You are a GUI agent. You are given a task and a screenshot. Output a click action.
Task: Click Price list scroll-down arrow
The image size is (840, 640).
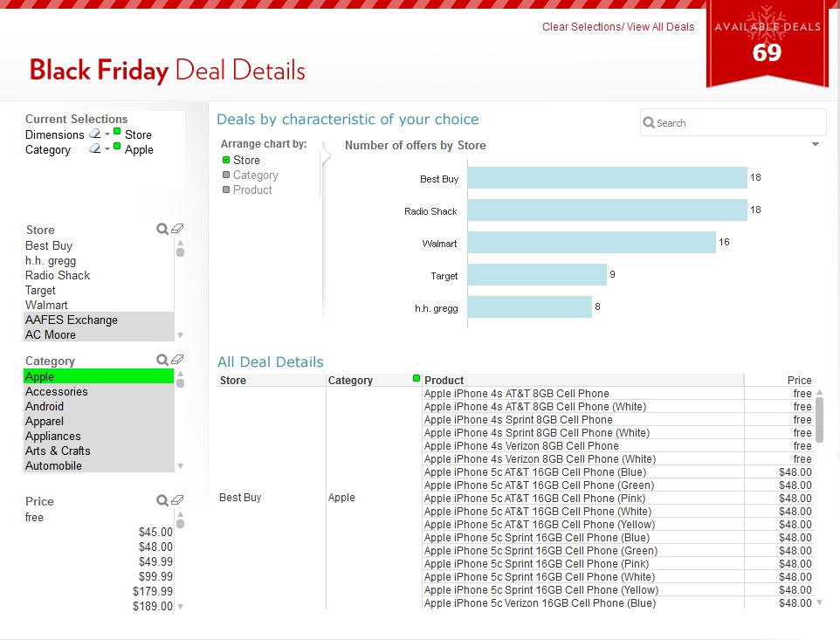pyautogui.click(x=181, y=607)
